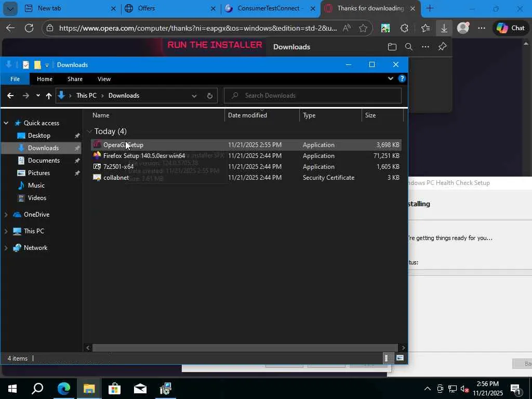Image resolution: width=532 pixels, height=399 pixels.
Task: Open Share ribbon tab in Explorer
Action: (x=75, y=79)
